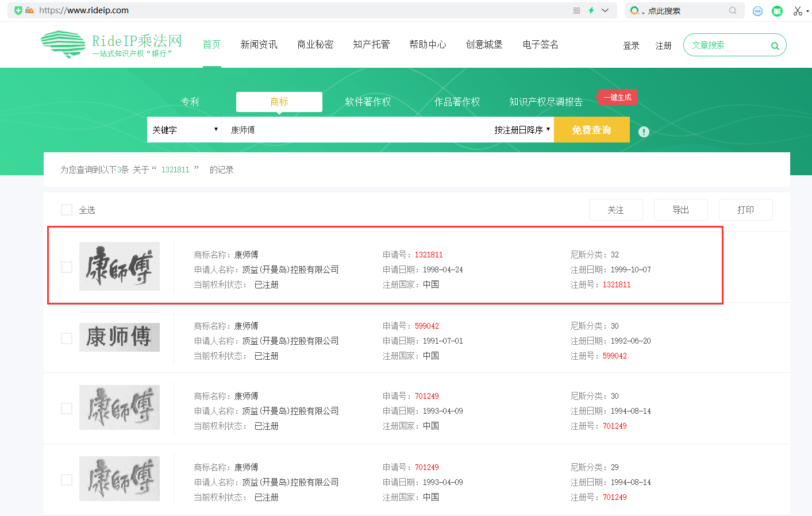This screenshot has height=516, width=812.
Task: Click the article search magnifier icon
Action: 775,46
